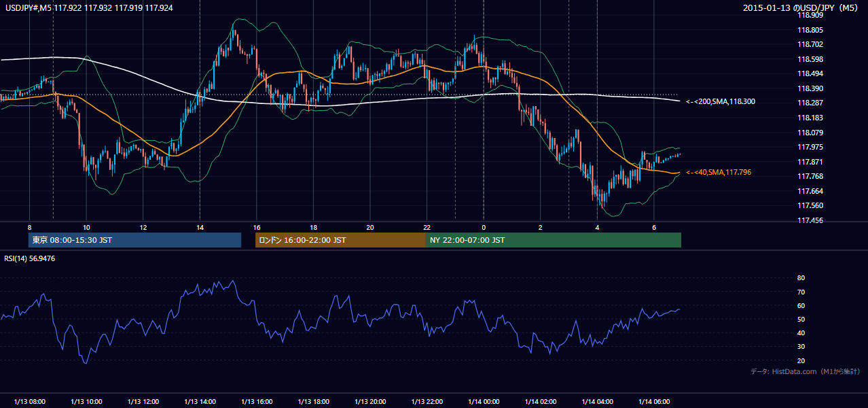
Task: Select the 東京 08:00-15:30 JST session bar
Action: [x=134, y=240]
